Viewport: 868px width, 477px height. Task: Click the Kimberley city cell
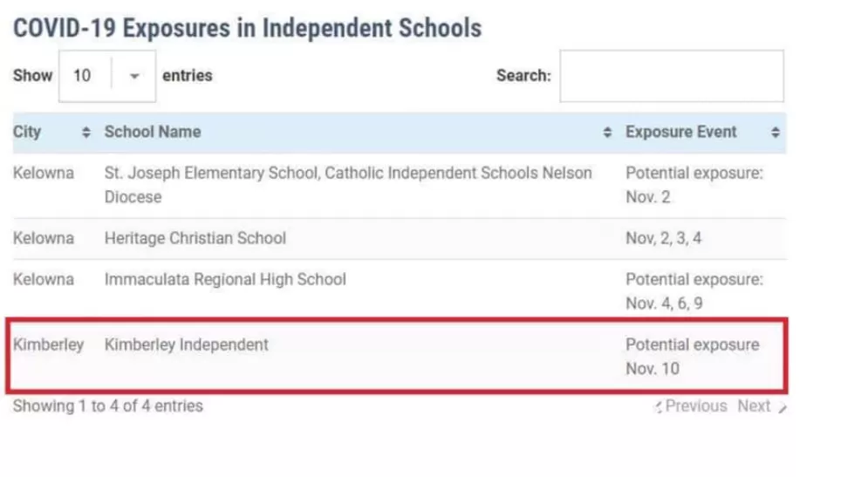point(49,344)
